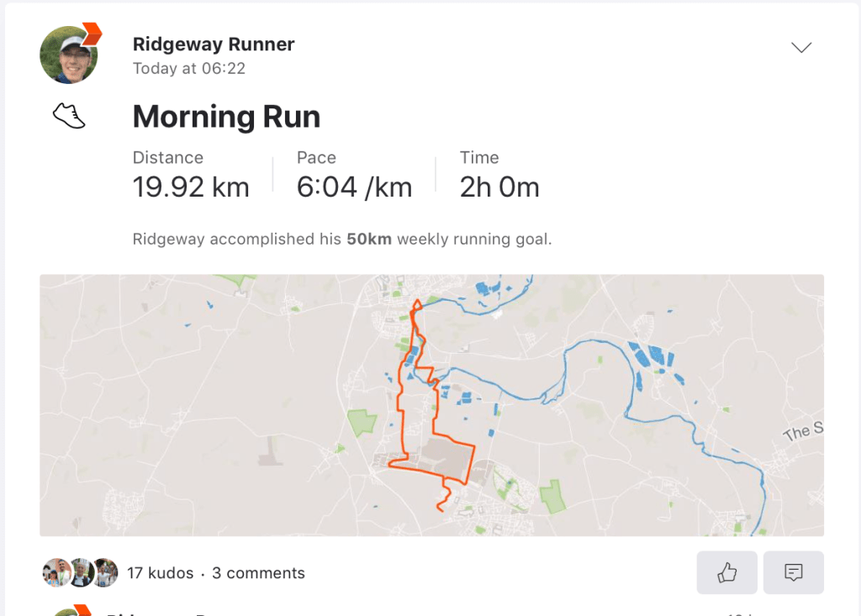The width and height of the screenshot is (861, 616).
Task: Click the first kudos giver's avatar
Action: [55, 573]
